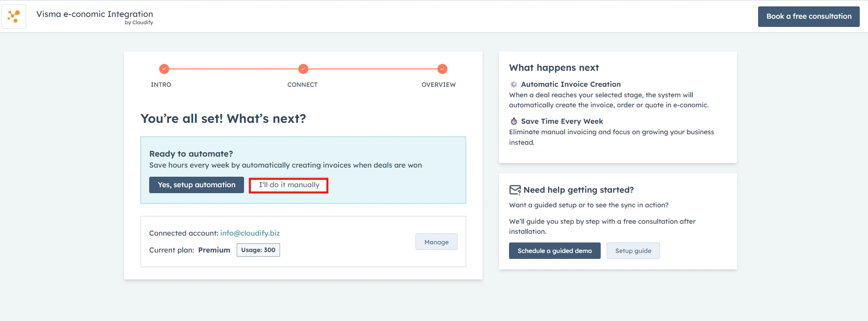Click the 'Premium' plan text
The image size is (868, 321).
(x=214, y=250)
